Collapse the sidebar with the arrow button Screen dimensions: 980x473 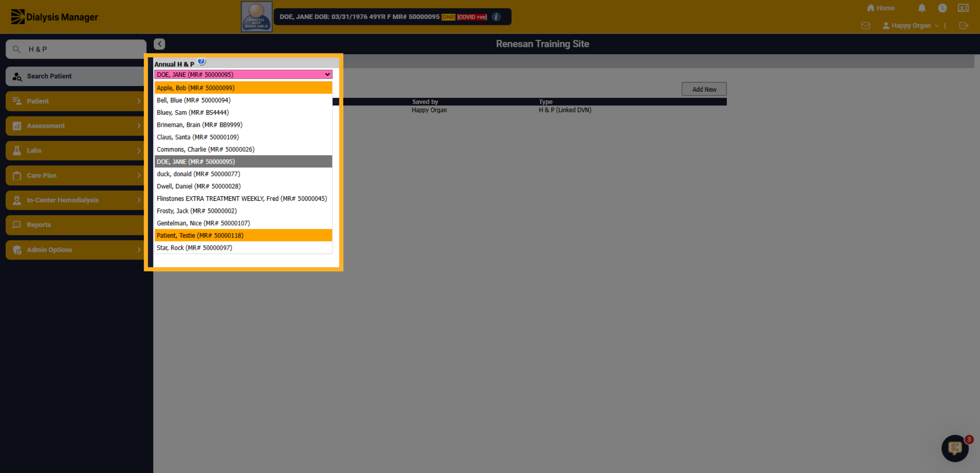coord(159,44)
